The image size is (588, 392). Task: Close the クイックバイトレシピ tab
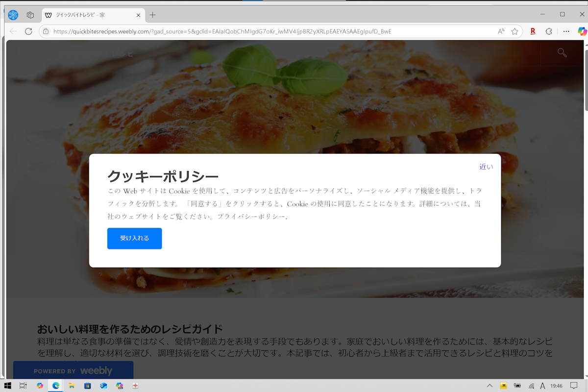click(138, 15)
